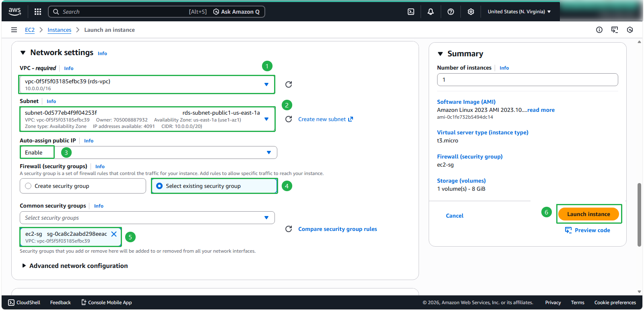Click Preview code link

click(588, 230)
